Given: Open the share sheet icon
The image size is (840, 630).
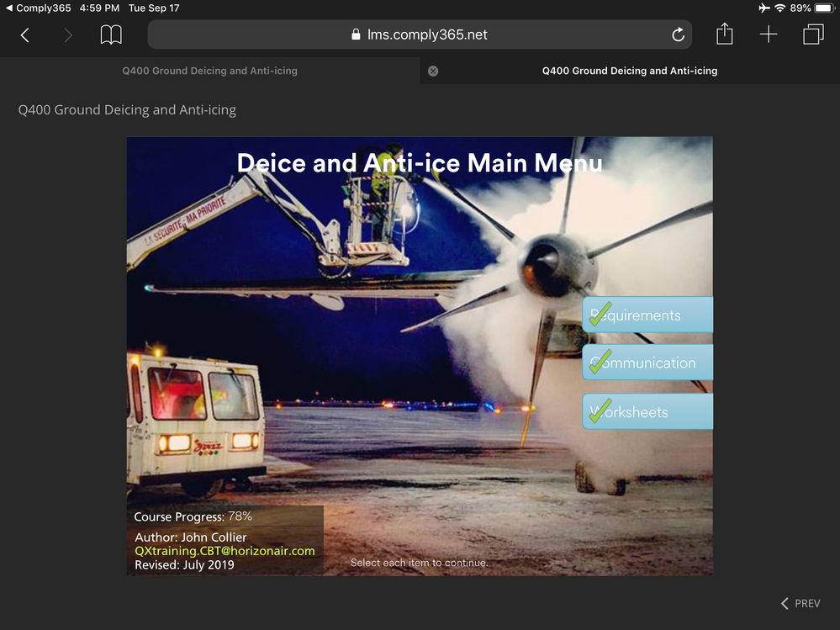Looking at the screenshot, I should (725, 34).
